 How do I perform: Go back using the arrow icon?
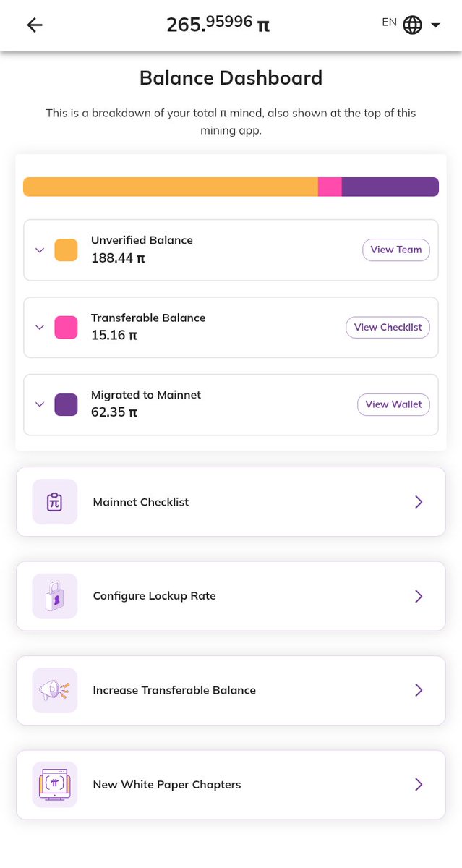click(35, 25)
